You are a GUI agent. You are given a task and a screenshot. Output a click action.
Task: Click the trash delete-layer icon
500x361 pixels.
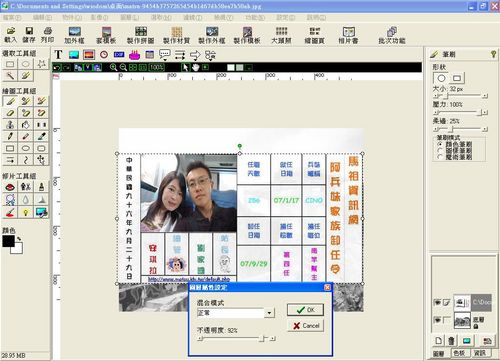click(x=451, y=340)
